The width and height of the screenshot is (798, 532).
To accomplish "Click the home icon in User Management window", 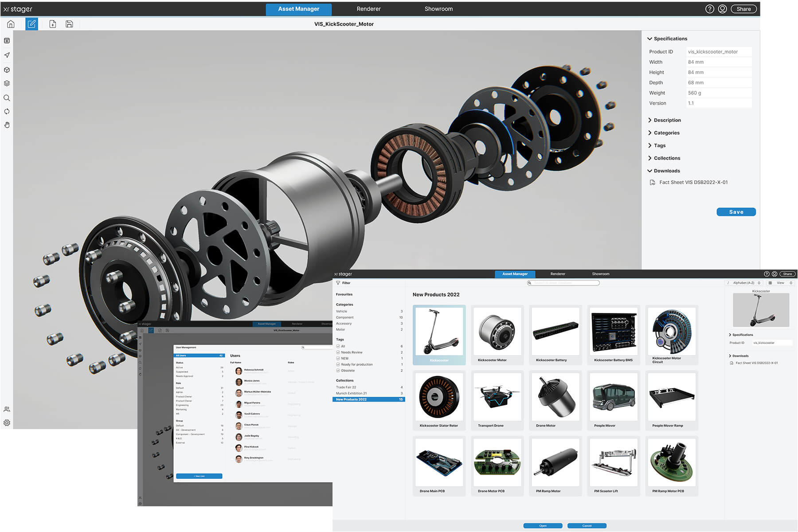I will [x=142, y=330].
